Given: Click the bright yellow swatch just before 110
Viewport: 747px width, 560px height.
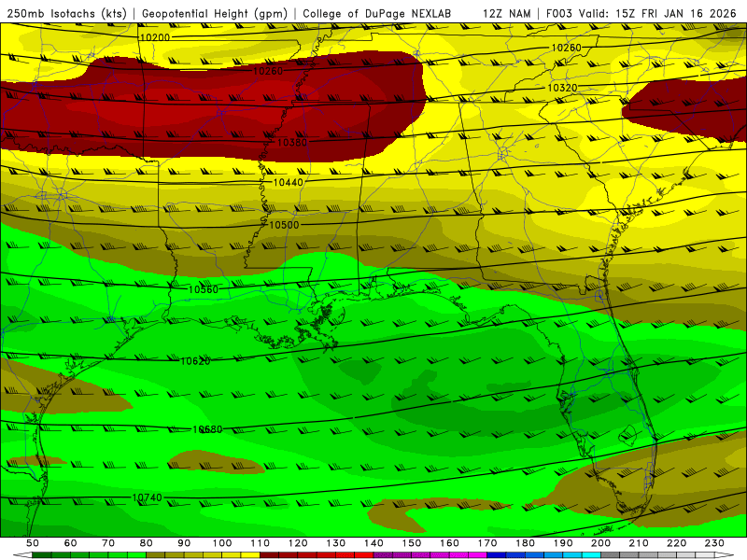Looking at the screenshot, I should (x=250, y=555).
